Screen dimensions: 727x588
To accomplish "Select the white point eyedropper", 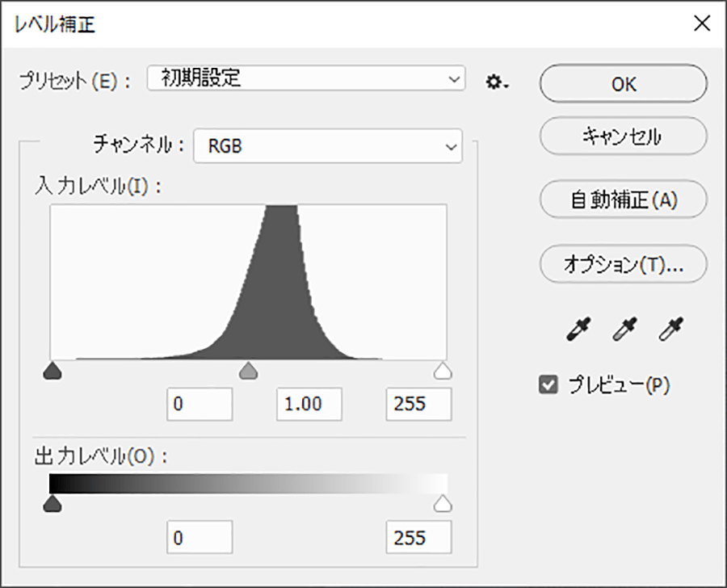I will [668, 330].
